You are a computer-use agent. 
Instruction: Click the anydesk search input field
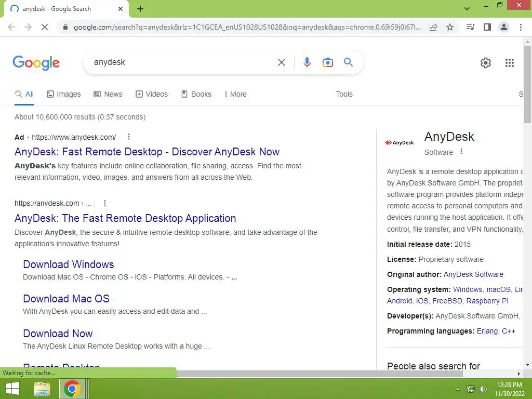pos(183,62)
